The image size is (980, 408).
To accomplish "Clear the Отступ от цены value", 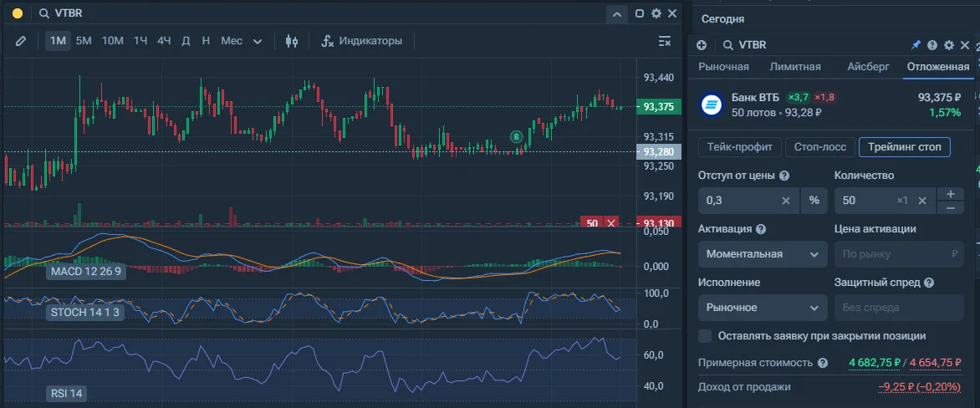I will pos(786,201).
